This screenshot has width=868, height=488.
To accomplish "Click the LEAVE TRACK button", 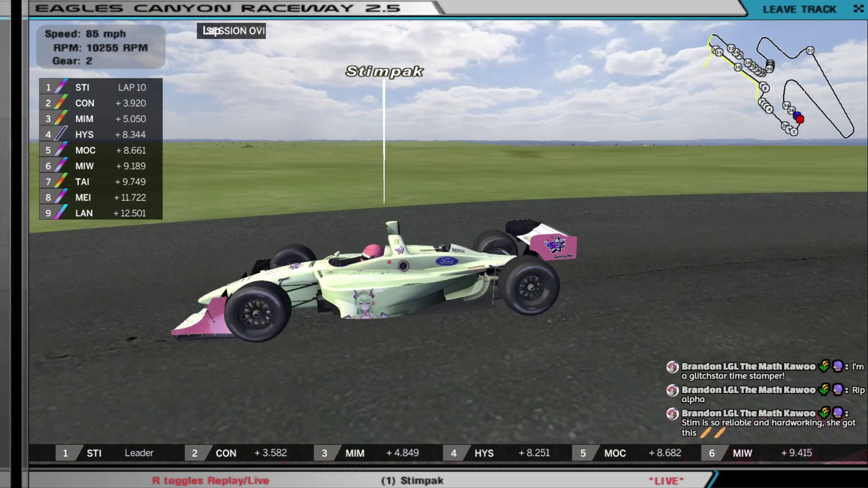I will 799,9.
